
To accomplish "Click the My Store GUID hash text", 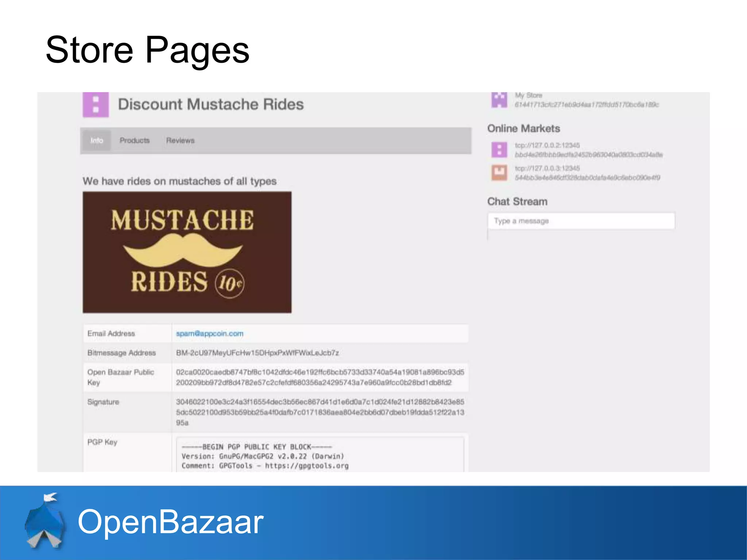I will pyautogui.click(x=587, y=105).
